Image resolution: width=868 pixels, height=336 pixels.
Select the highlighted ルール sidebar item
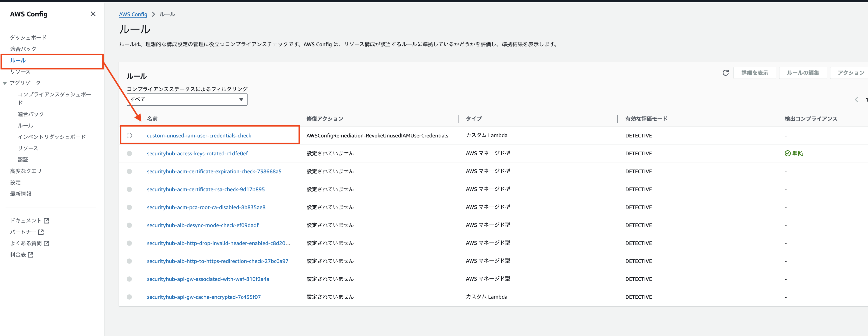18,60
